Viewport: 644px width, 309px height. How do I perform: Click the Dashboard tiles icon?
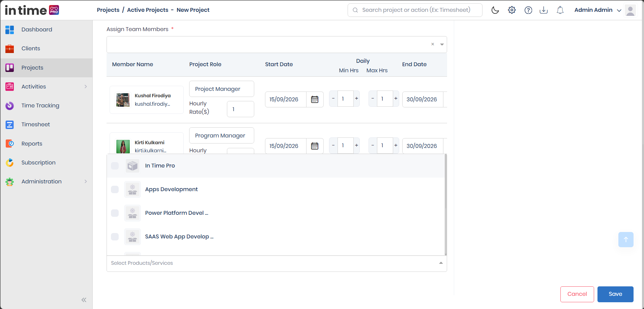click(x=10, y=30)
